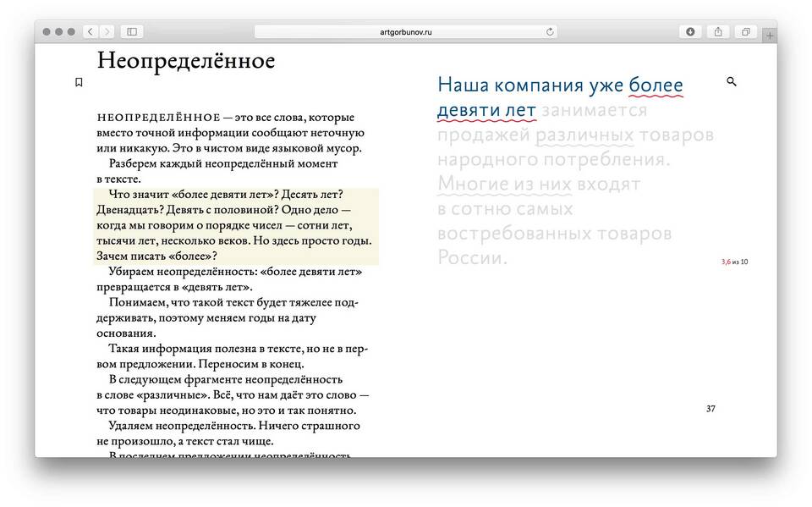
Task: Open the Safari downloads list
Action: coord(690,31)
